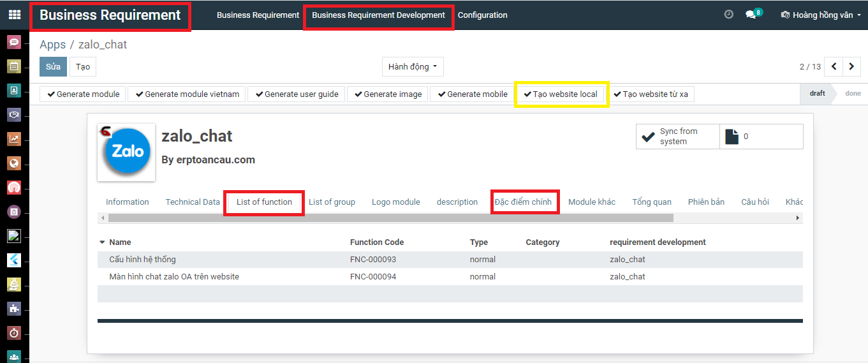The width and height of the screenshot is (868, 363).
Task: Open Màn hình chat zalo OA row
Action: 450,277
